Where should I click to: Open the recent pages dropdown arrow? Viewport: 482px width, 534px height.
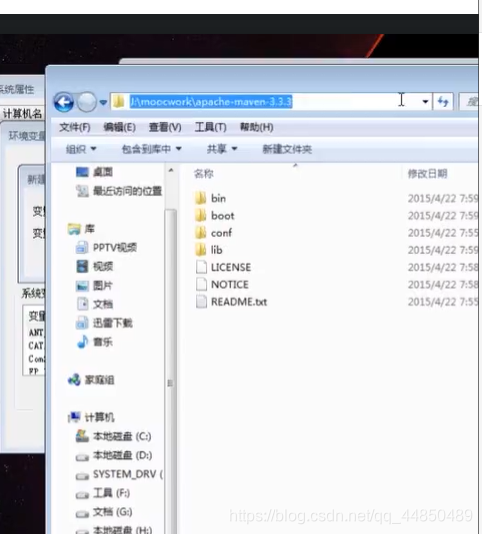[103, 102]
